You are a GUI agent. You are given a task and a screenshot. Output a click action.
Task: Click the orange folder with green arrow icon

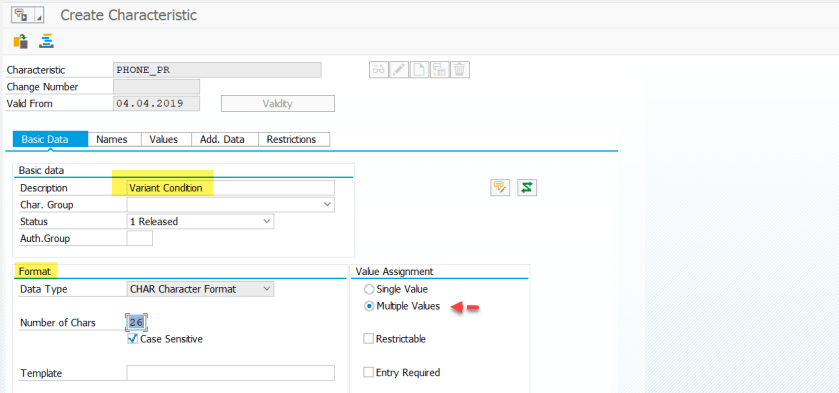(20, 41)
